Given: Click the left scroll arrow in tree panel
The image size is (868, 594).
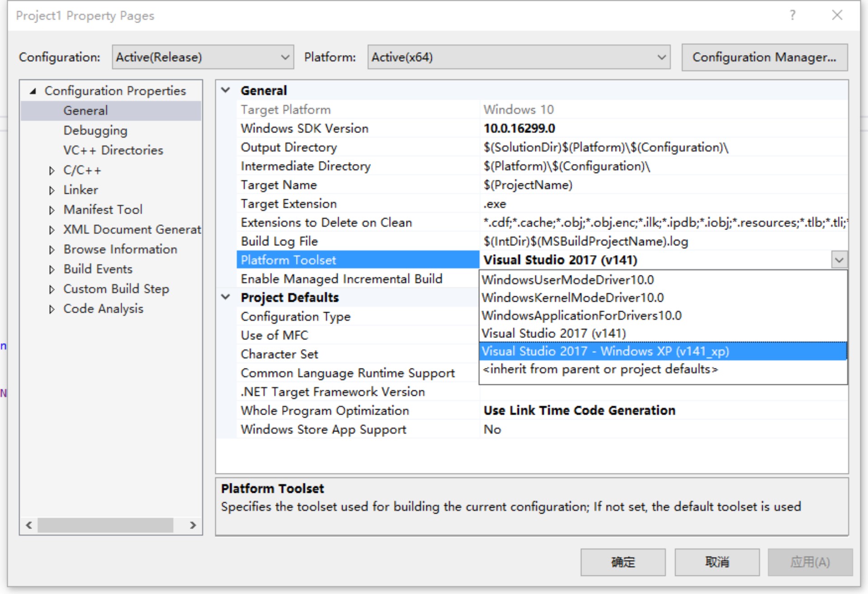Looking at the screenshot, I should (29, 525).
